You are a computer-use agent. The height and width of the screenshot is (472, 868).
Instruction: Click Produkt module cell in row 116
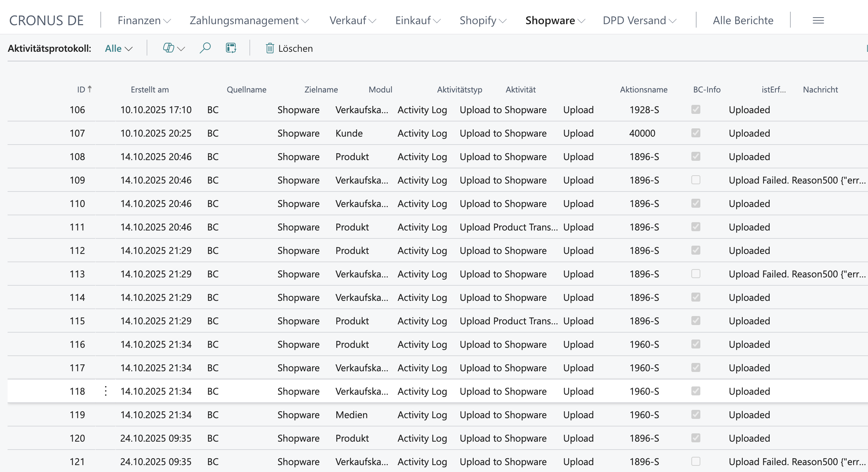point(352,344)
